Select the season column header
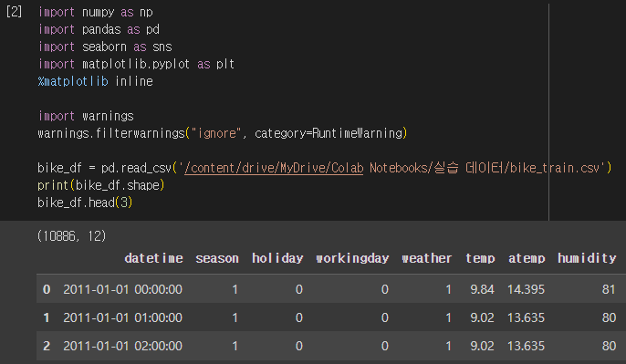This screenshot has height=364, width=626. pos(217,258)
